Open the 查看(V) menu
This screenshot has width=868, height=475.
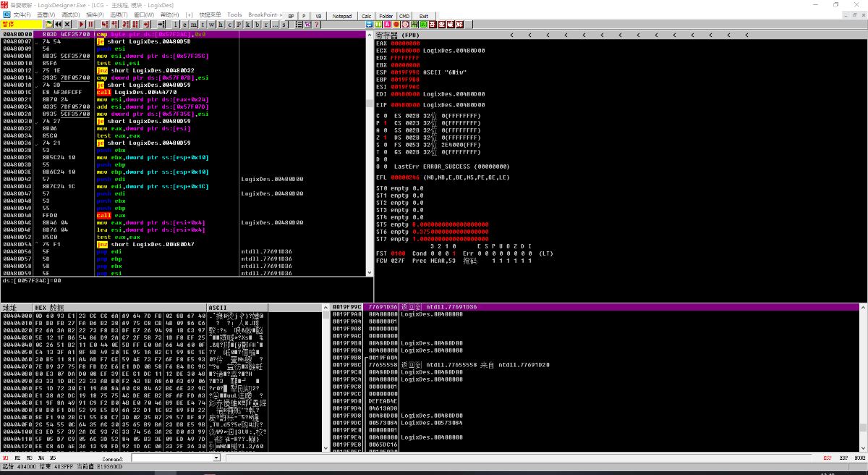(46, 14)
